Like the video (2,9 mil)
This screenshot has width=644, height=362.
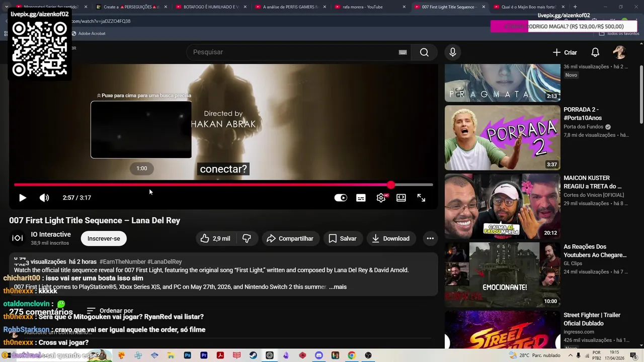click(215, 238)
